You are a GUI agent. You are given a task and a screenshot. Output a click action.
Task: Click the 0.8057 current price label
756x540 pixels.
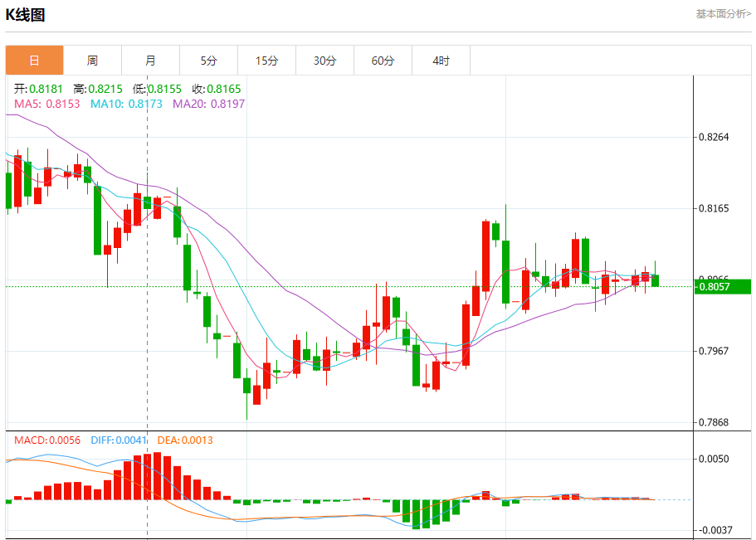coord(722,286)
